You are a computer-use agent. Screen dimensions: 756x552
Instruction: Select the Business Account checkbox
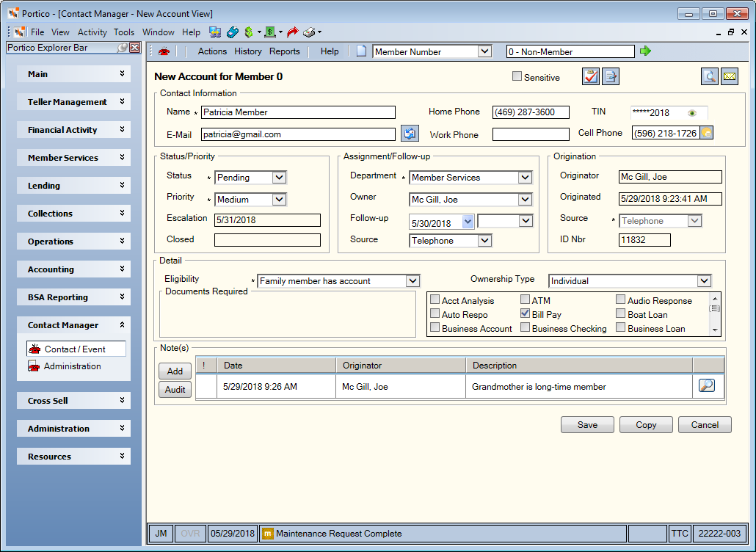tap(435, 327)
